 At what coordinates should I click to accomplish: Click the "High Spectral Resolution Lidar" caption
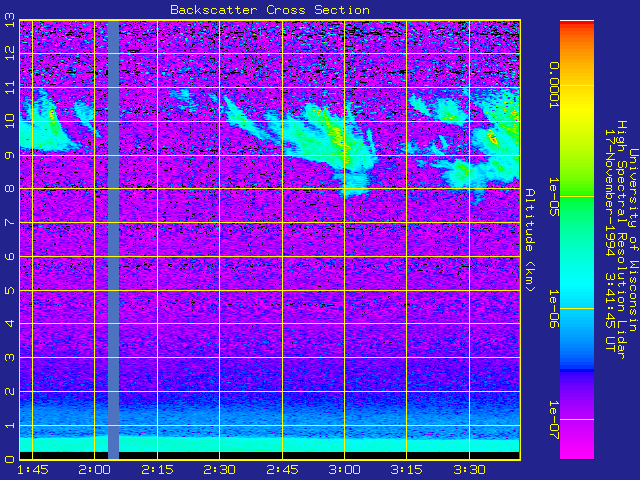tap(621, 240)
